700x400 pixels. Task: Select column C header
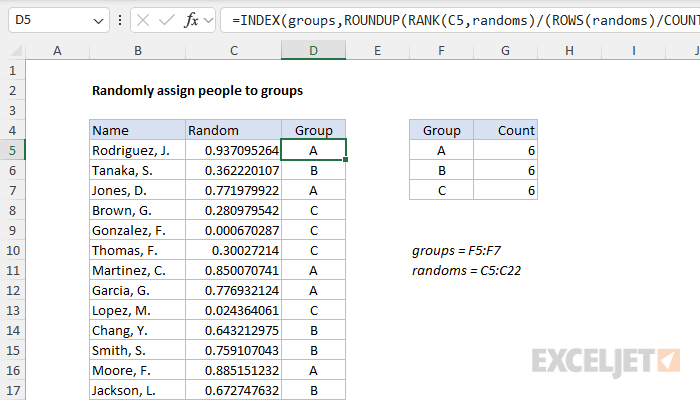[x=233, y=50]
